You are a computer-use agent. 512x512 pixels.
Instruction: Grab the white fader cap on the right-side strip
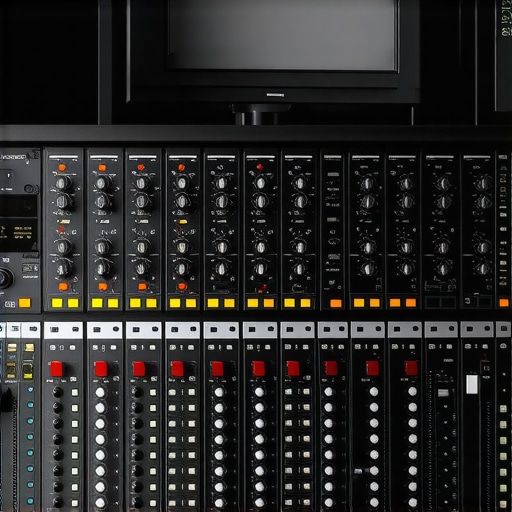[472, 384]
